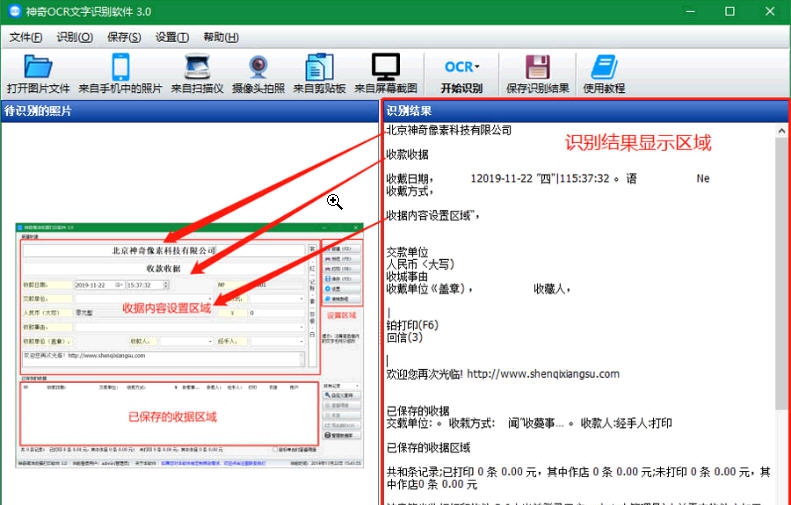Click result line 回信(3)

(x=404, y=337)
